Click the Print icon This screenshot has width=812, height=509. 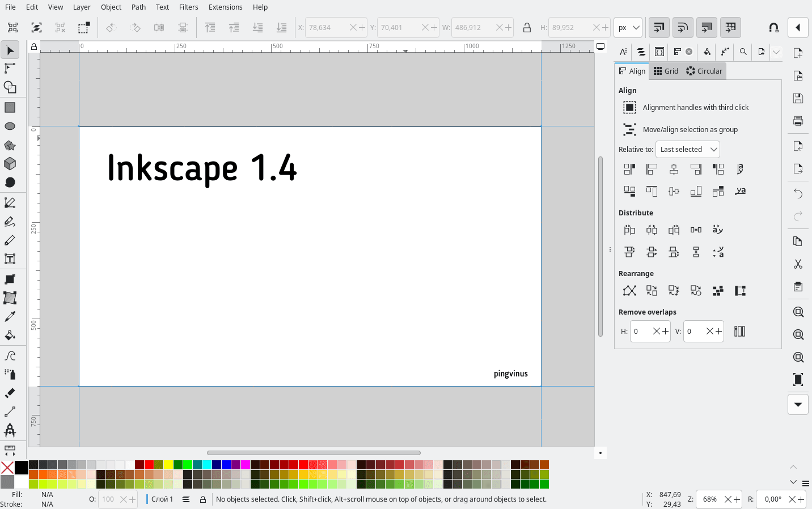pyautogui.click(x=798, y=121)
